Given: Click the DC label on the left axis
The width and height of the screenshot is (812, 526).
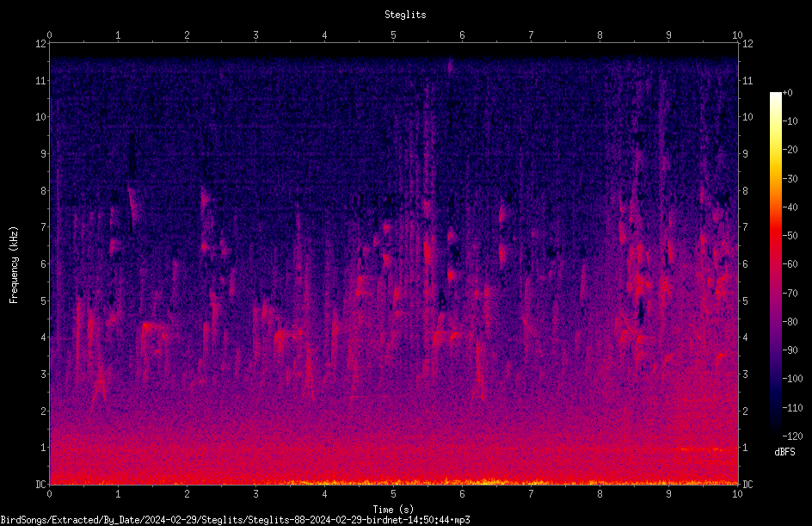Looking at the screenshot, I should click(41, 484).
